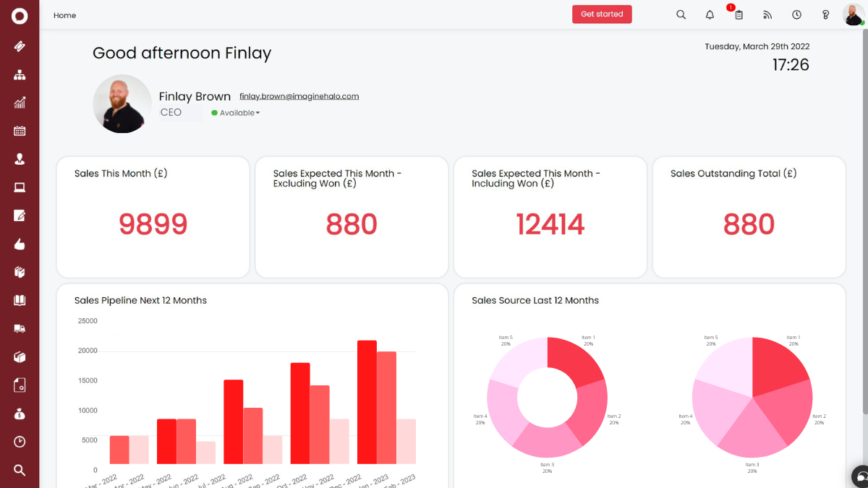Open deliveries via the truck icon
868x488 pixels.
[x=19, y=328]
